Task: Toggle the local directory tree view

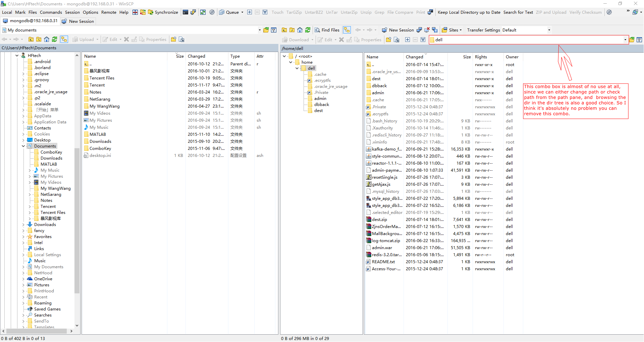Action: pyautogui.click(x=64, y=40)
